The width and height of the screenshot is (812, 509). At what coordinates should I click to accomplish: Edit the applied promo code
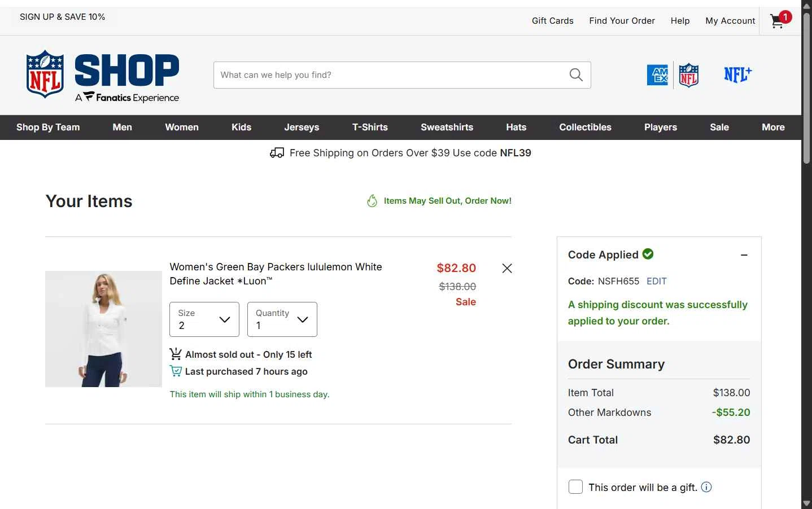tap(656, 281)
